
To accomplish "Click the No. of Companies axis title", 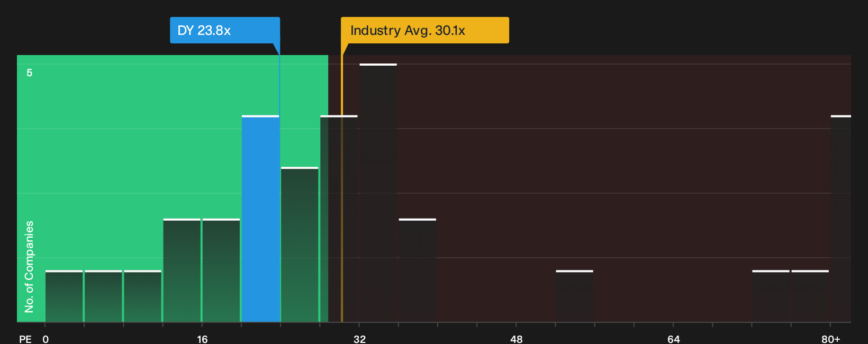I will (29, 266).
